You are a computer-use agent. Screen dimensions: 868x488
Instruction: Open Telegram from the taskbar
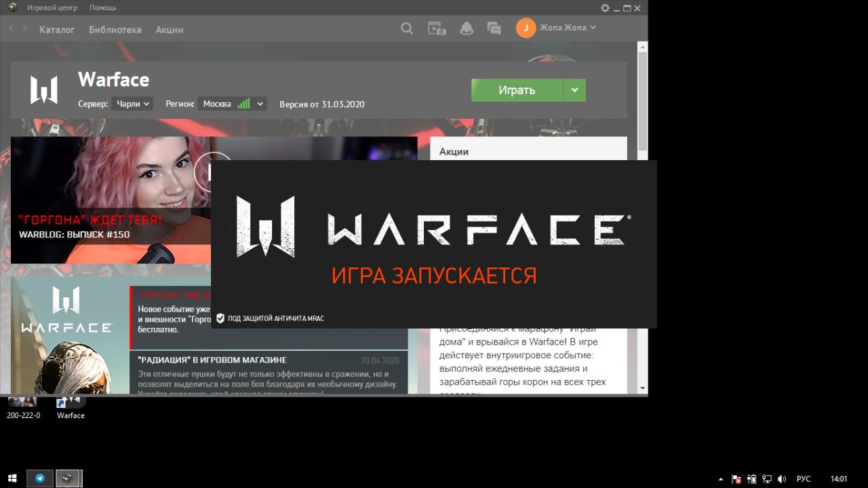(40, 478)
